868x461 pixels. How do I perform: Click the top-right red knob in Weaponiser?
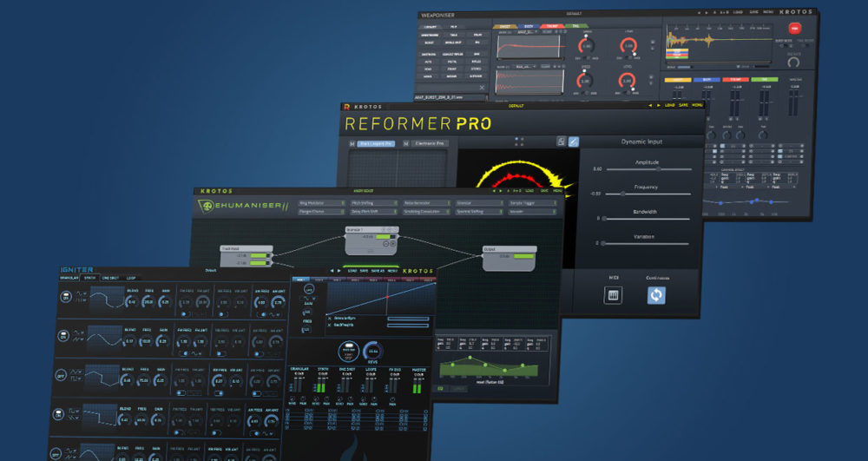628,46
